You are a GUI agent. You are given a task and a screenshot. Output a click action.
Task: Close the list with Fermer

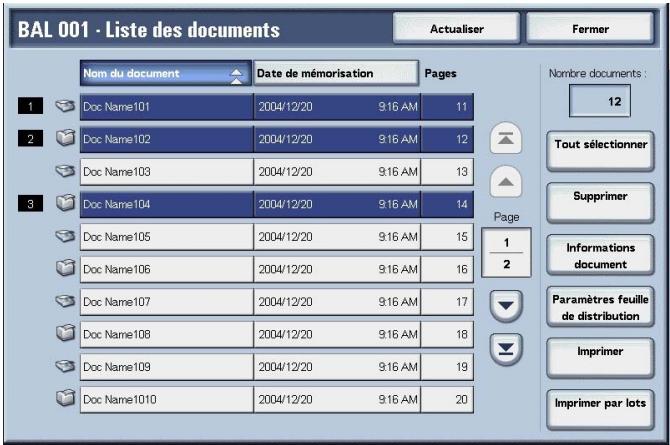tap(590, 28)
